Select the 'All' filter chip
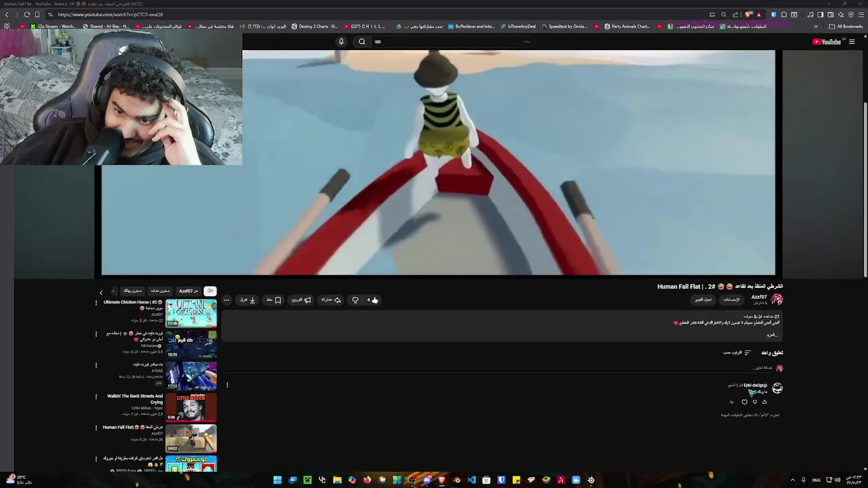The height and width of the screenshot is (488, 868). [x=210, y=291]
